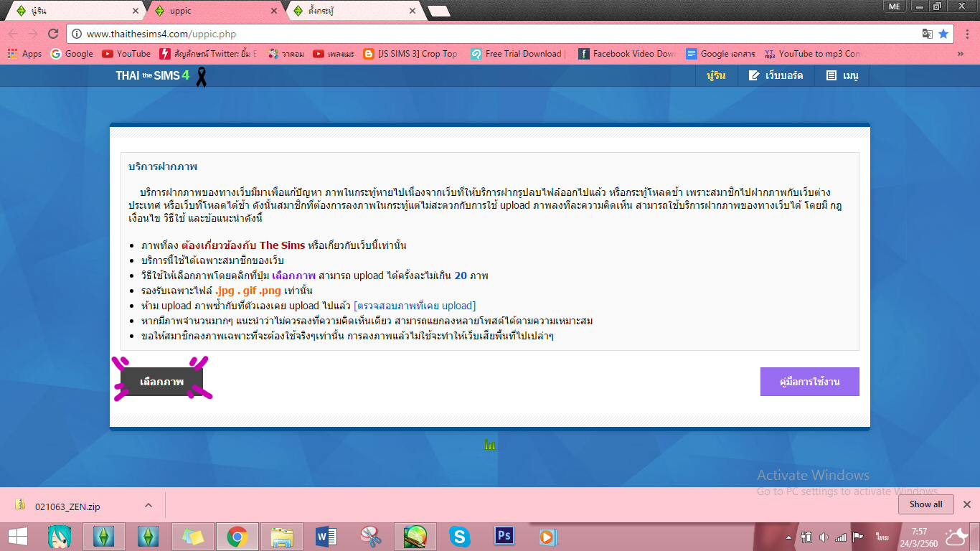Click the THAI the SIMS 4 logo
Viewport: 980px width, 551px height.
click(x=152, y=75)
